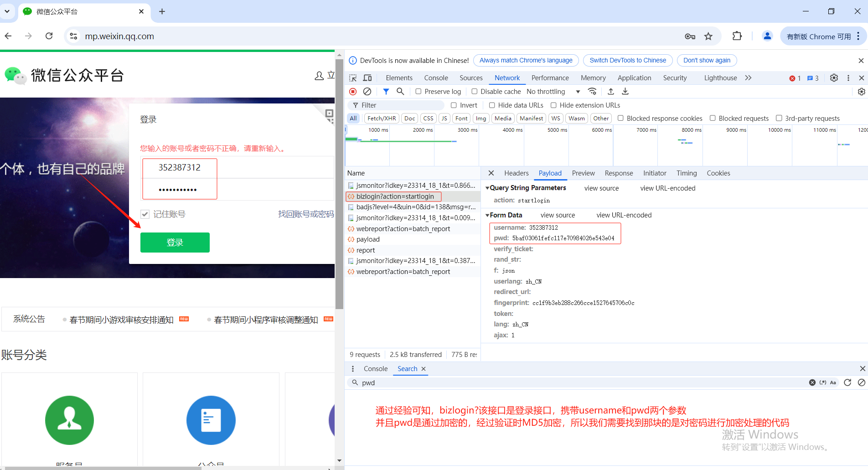
Task: Uncheck the 记住账号 checkbox
Action: point(145,214)
